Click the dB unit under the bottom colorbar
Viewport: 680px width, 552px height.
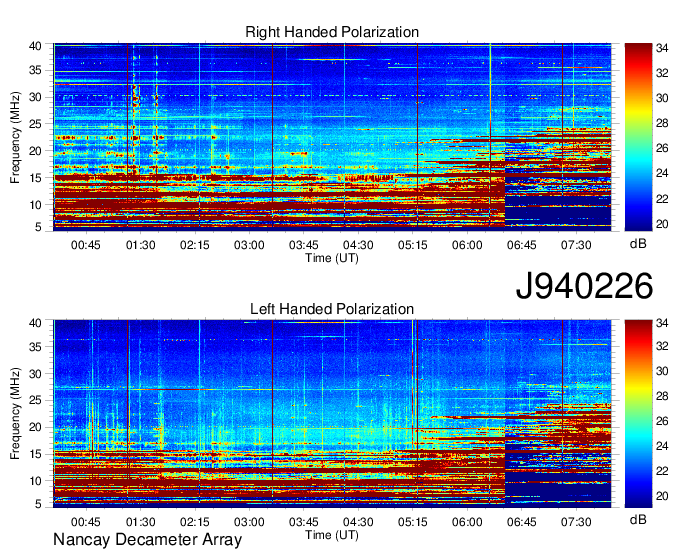638,519
